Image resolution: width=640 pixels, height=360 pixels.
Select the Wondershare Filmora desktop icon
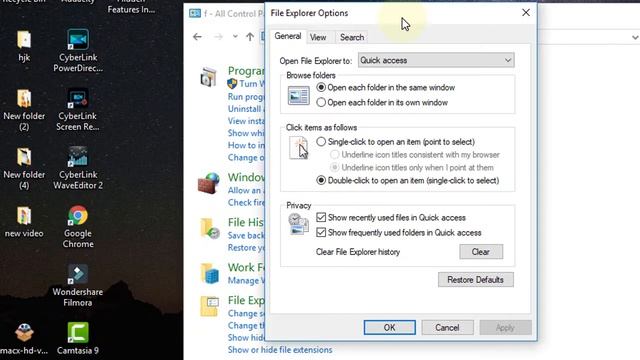coord(78,274)
